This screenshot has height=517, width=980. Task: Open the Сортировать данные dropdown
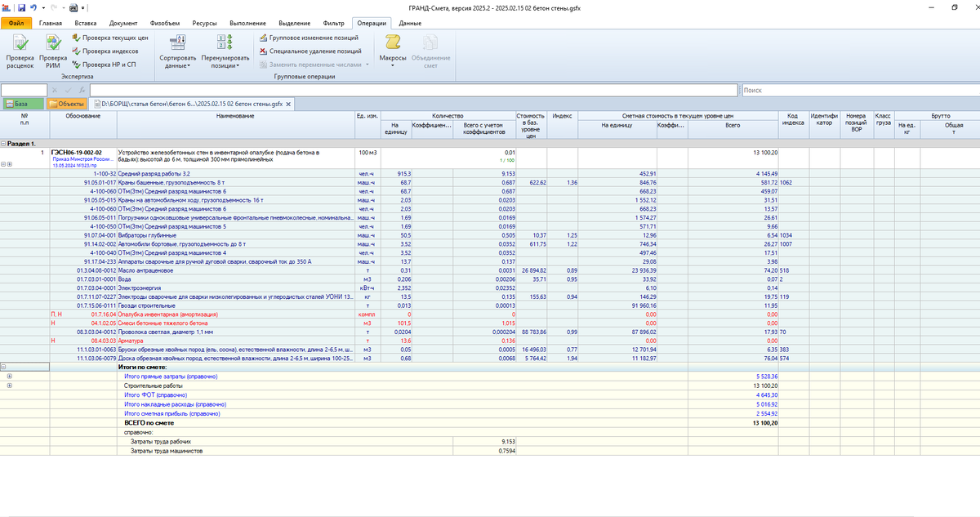click(178, 52)
